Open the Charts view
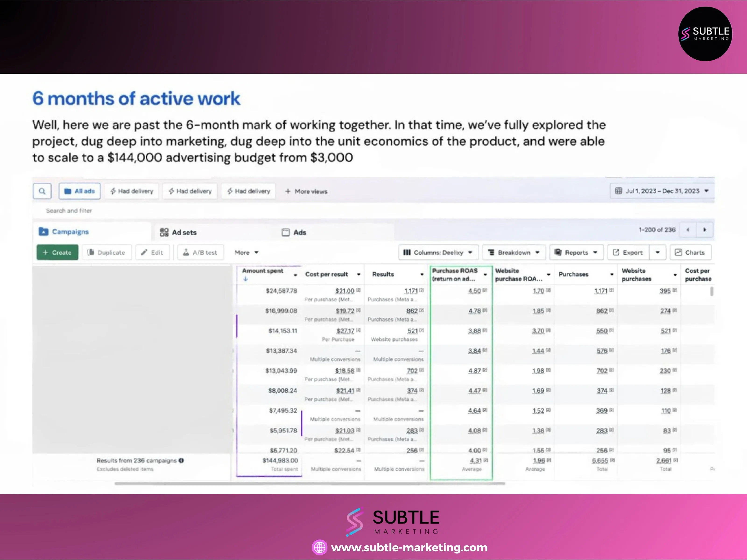The width and height of the screenshot is (747, 560). pyautogui.click(x=691, y=252)
